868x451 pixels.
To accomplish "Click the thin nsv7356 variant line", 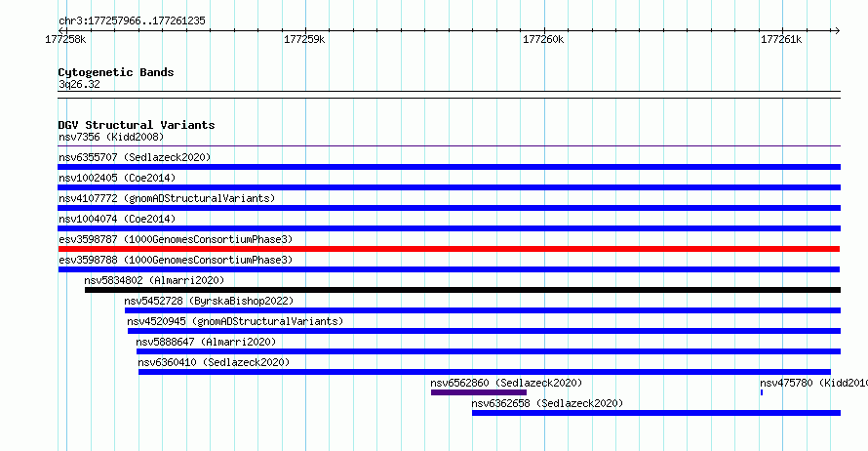I will pyautogui.click(x=450, y=146).
